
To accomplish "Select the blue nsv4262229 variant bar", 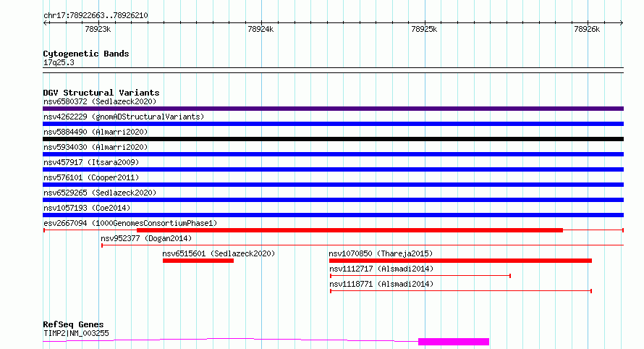I will (x=333, y=124).
